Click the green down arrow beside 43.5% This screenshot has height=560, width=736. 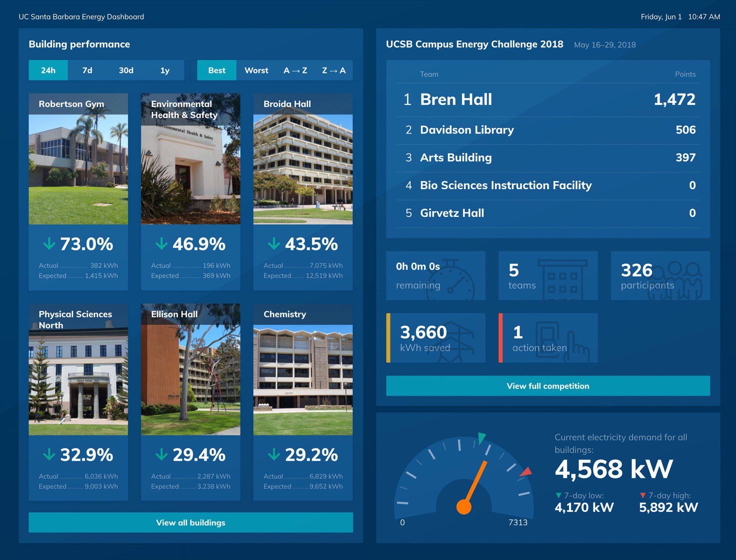click(x=274, y=243)
